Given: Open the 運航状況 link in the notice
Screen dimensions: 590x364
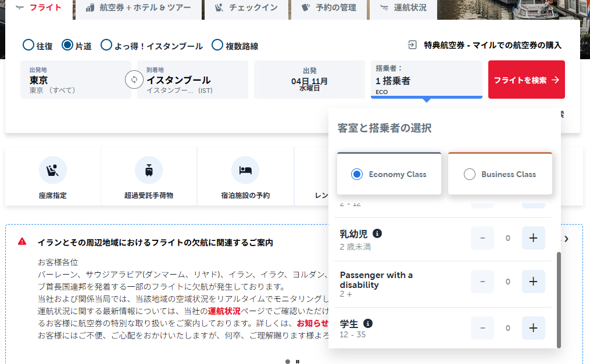Looking at the screenshot, I should pyautogui.click(x=224, y=311).
